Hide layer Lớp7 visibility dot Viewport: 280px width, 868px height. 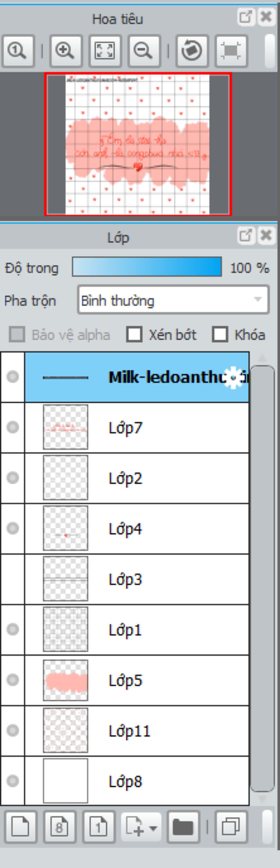pos(13,427)
